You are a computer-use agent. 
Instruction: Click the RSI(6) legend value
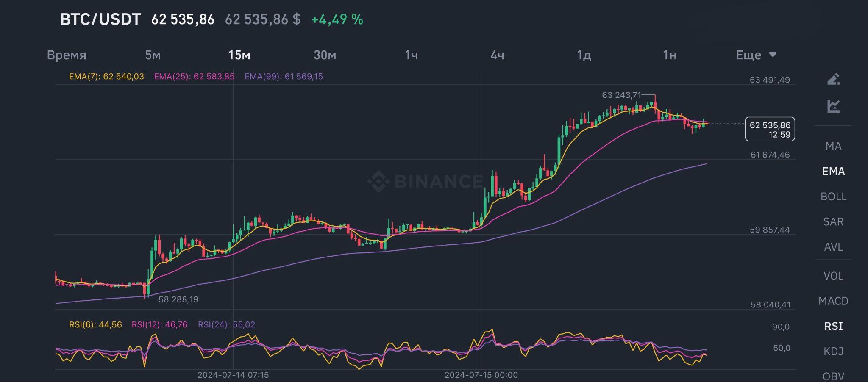95,325
